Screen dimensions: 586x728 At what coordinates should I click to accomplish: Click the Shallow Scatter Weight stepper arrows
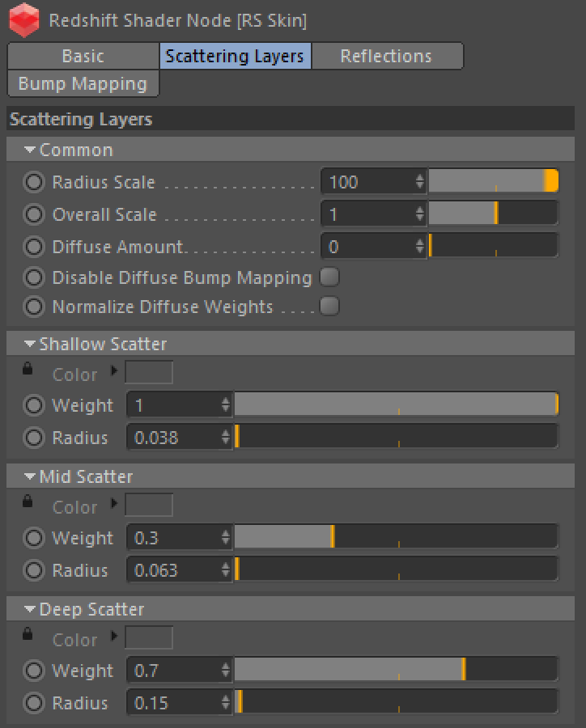pyautogui.click(x=226, y=405)
